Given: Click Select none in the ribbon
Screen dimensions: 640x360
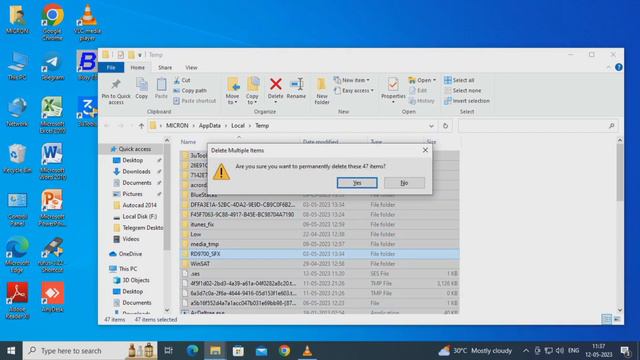Looking at the screenshot, I should pyautogui.click(x=462, y=90).
